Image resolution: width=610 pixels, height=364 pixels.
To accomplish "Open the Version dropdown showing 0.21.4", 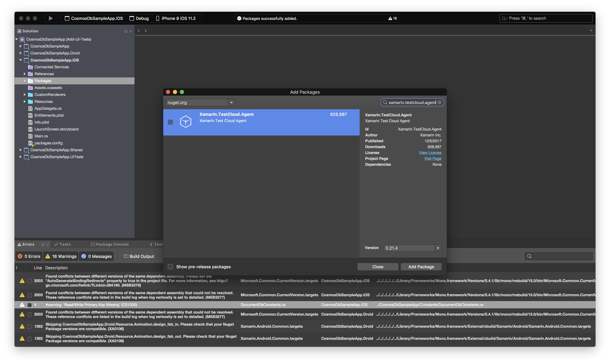I will pyautogui.click(x=438, y=248).
